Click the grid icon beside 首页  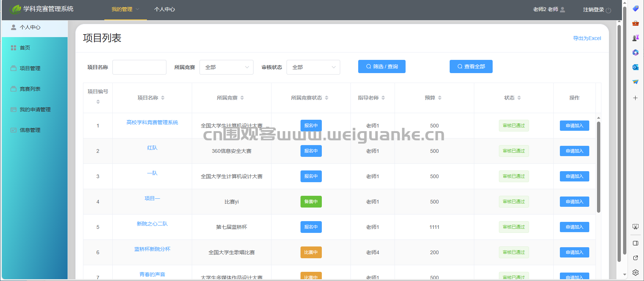(14, 48)
